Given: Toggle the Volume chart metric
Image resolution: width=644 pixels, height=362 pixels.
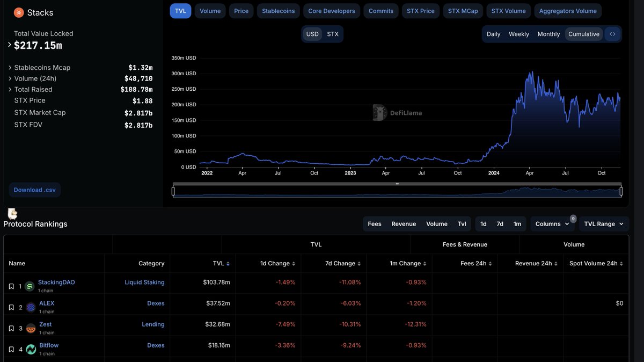Looking at the screenshot, I should [210, 11].
